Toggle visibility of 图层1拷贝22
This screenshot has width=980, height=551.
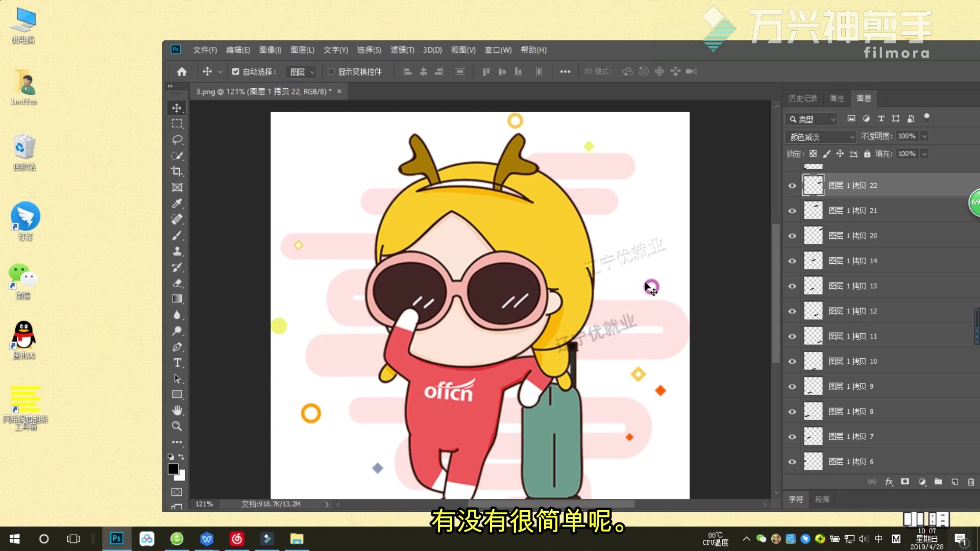pyautogui.click(x=792, y=185)
